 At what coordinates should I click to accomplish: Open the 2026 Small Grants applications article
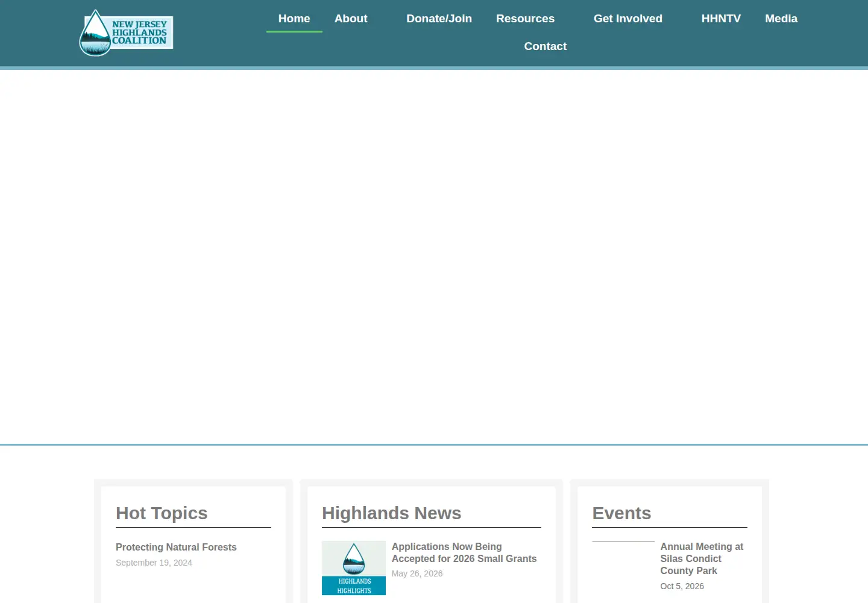[x=464, y=552]
